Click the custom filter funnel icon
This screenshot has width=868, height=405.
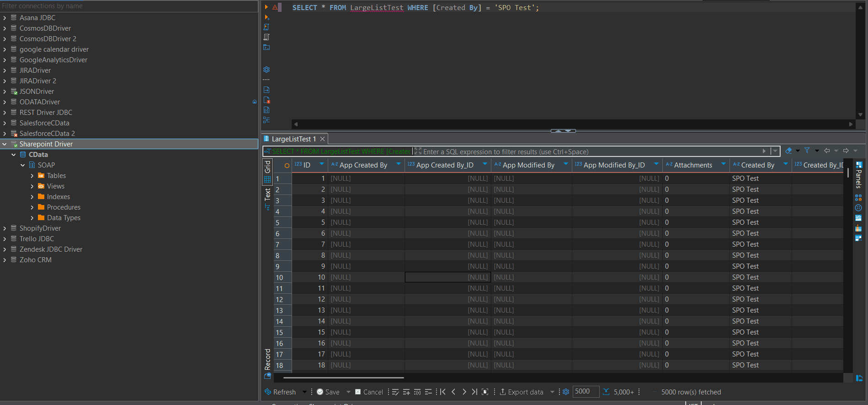pyautogui.click(x=807, y=151)
